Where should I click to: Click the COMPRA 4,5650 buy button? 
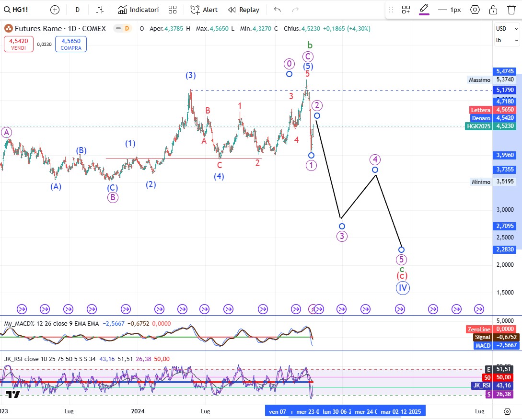tap(71, 44)
